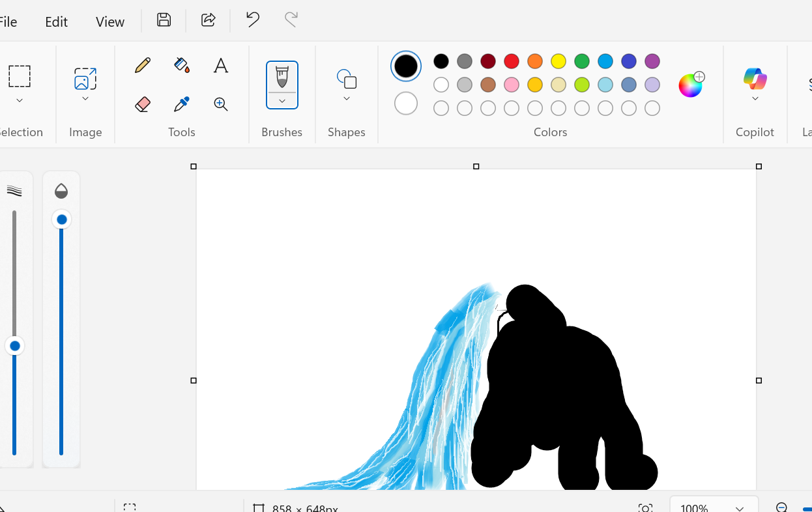The image size is (812, 512).
Task: Click the Save icon
Action: click(163, 20)
